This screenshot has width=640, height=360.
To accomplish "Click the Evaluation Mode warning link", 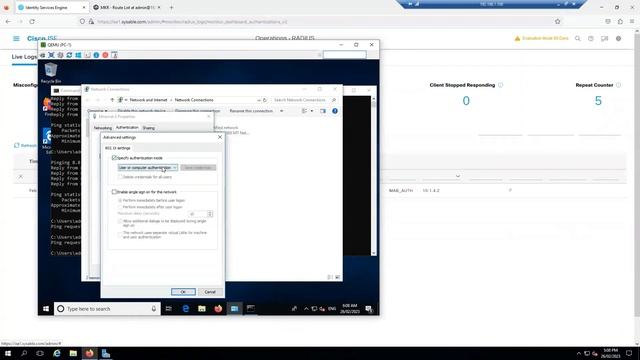I will (542, 38).
